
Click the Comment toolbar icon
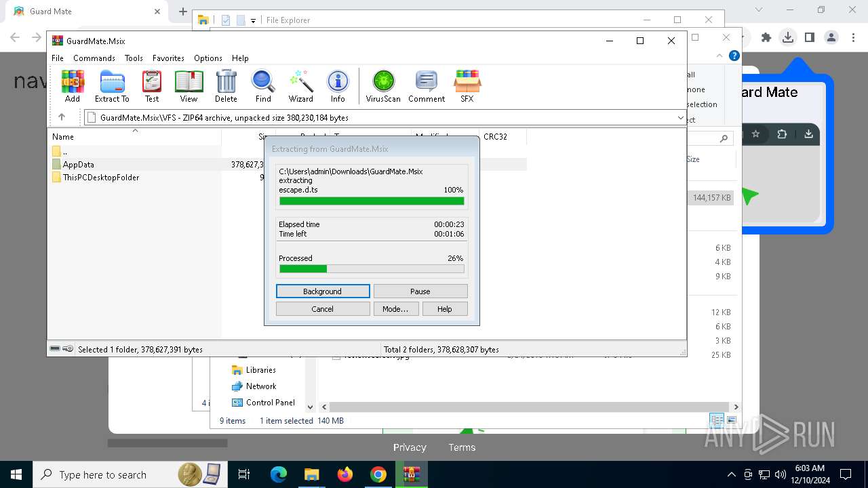point(427,86)
